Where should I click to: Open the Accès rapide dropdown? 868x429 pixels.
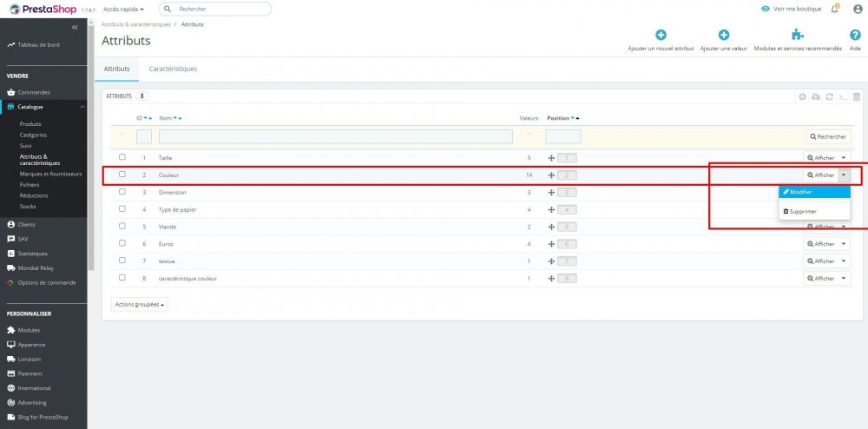click(x=123, y=10)
